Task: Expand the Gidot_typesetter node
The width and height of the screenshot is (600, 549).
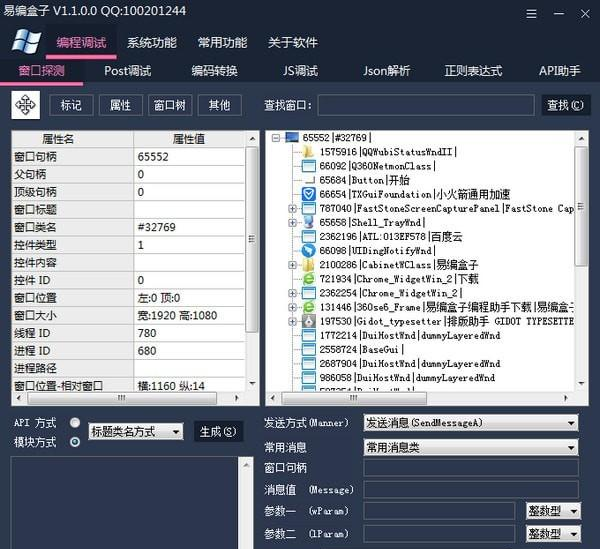Action: (x=292, y=321)
